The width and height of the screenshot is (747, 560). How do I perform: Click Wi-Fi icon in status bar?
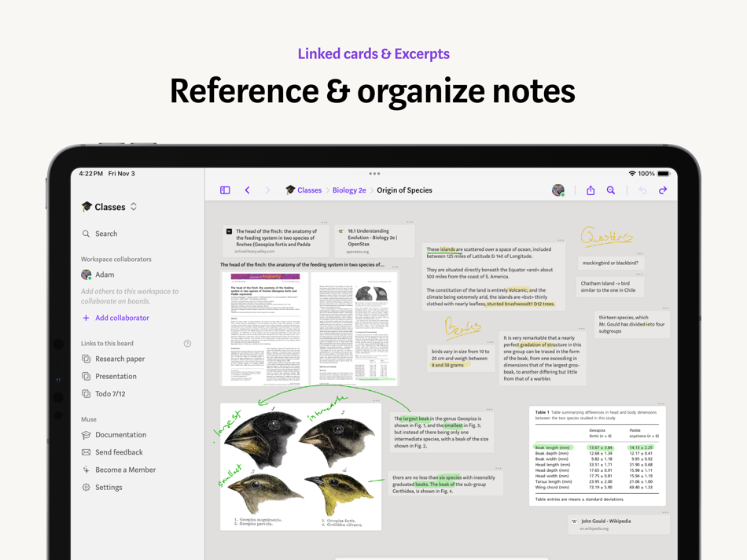[632, 174]
